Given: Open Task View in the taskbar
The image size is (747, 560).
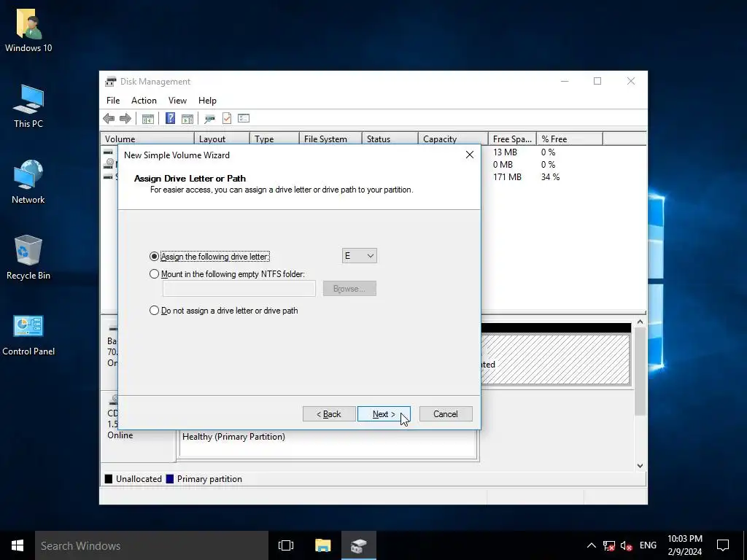Looking at the screenshot, I should pos(286,545).
